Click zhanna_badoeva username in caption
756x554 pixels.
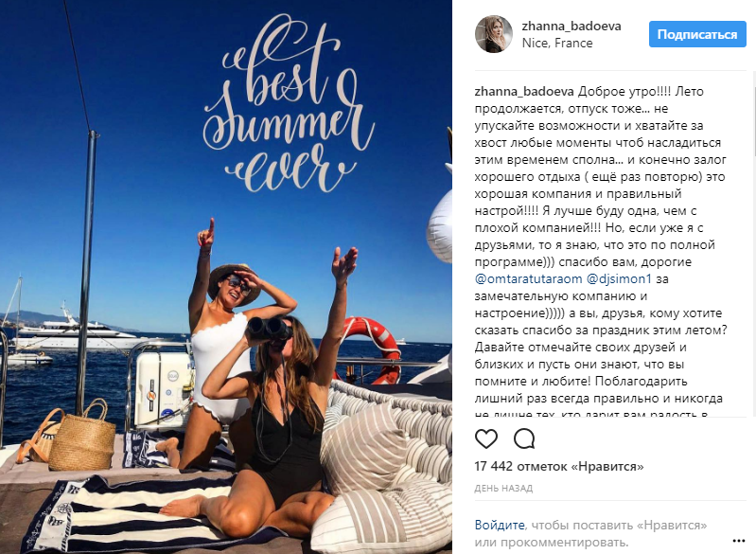524,92
